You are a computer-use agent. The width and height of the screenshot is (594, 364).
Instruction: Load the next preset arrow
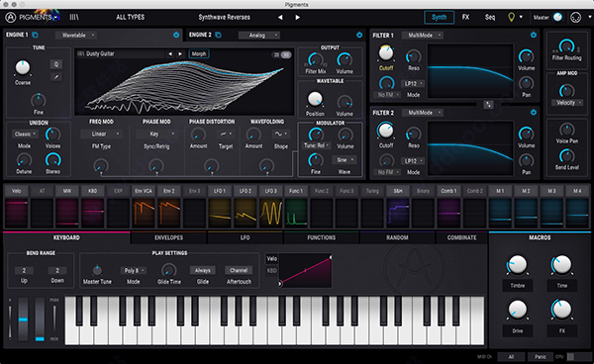click(298, 18)
